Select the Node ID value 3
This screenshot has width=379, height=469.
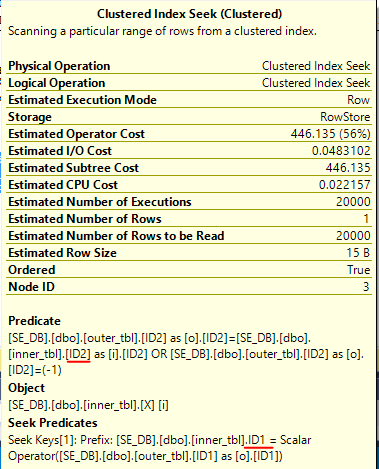coord(366,287)
